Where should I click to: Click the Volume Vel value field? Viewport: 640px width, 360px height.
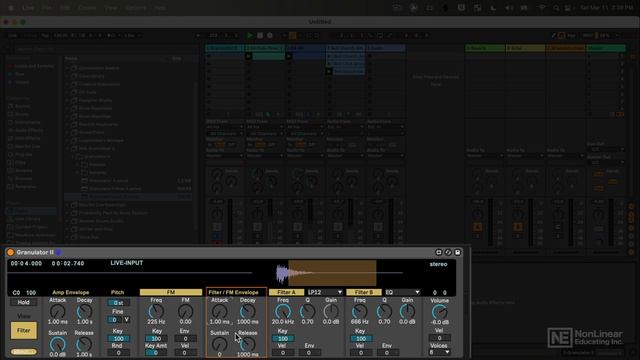point(439,338)
